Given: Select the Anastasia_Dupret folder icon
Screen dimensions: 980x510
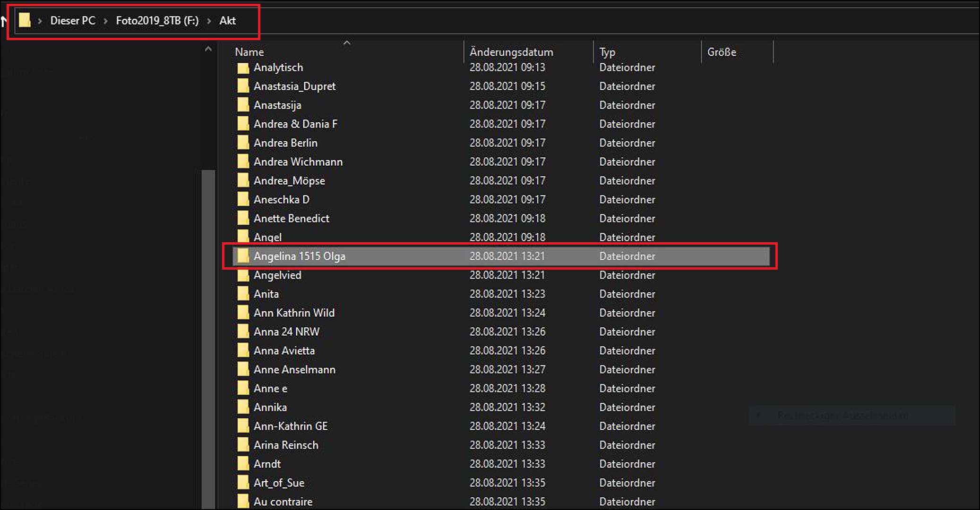Looking at the screenshot, I should click(243, 86).
